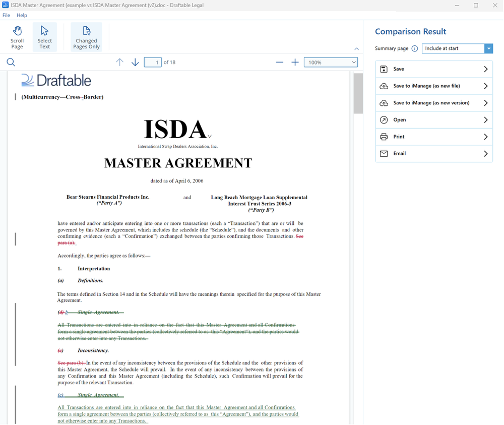Expand the Save option chevron

click(x=486, y=69)
